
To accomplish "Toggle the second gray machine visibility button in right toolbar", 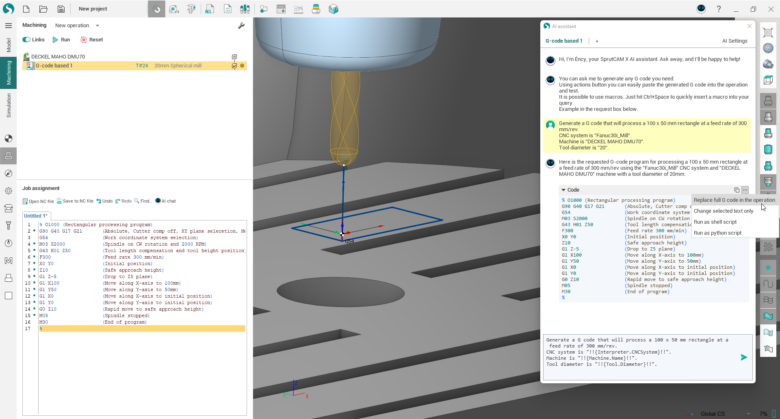I will tap(768, 117).
